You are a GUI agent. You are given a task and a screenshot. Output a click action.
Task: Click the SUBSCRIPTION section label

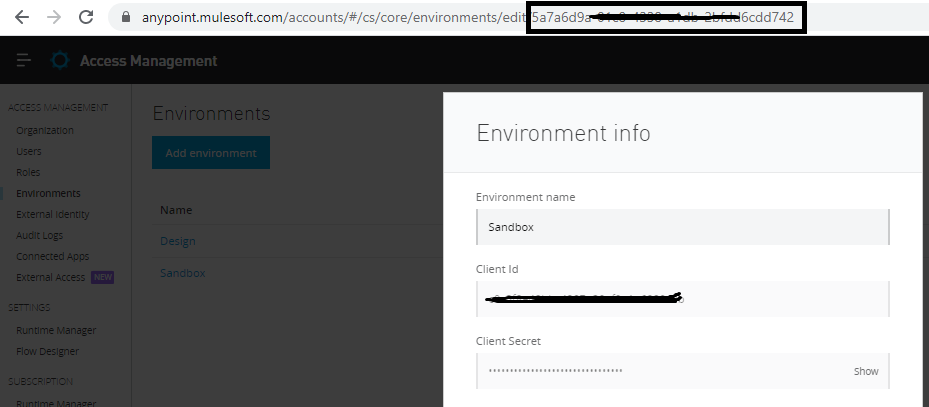(40, 382)
